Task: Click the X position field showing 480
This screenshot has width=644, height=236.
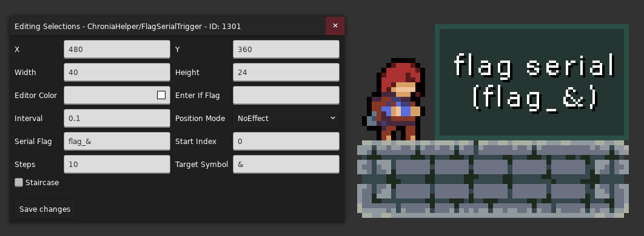Action: [117, 49]
